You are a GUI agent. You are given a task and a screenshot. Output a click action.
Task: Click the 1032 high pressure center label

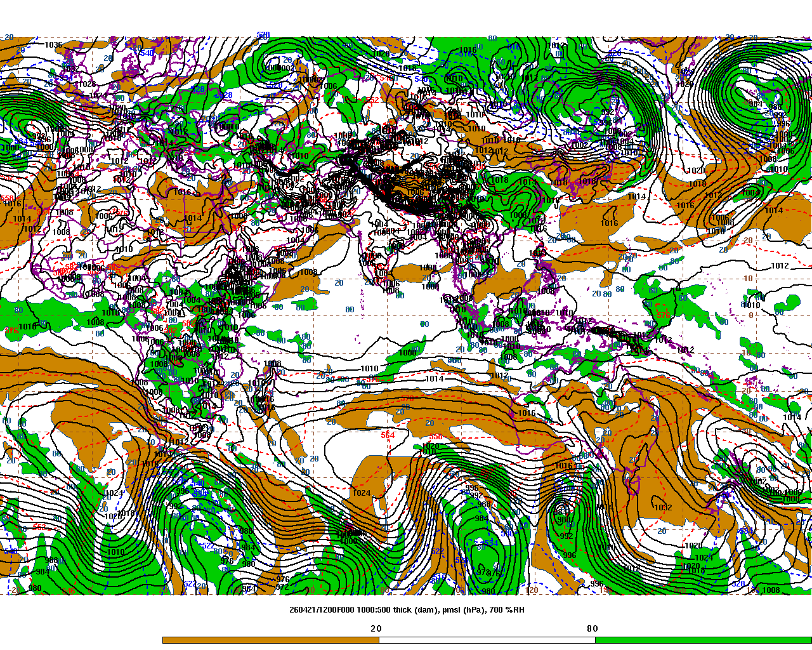tap(663, 508)
